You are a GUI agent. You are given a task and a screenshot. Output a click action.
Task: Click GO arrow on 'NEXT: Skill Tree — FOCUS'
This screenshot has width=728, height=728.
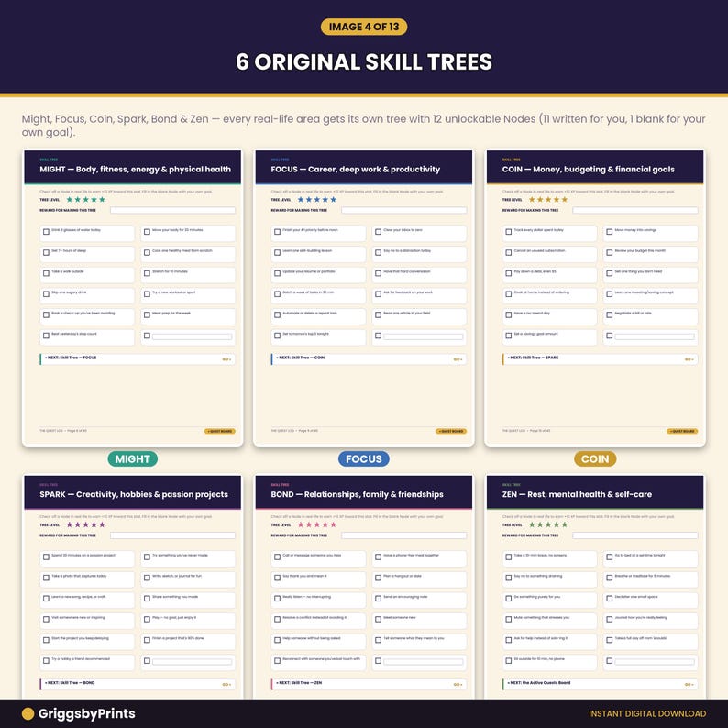click(226, 359)
